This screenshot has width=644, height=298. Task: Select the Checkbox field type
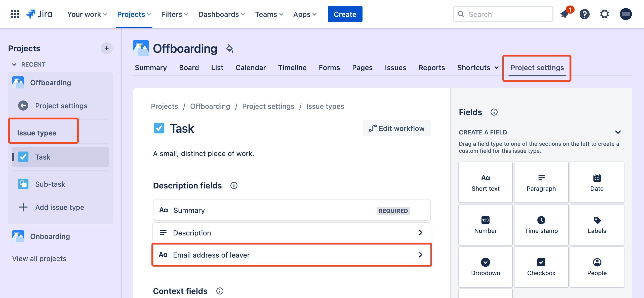coord(541,267)
